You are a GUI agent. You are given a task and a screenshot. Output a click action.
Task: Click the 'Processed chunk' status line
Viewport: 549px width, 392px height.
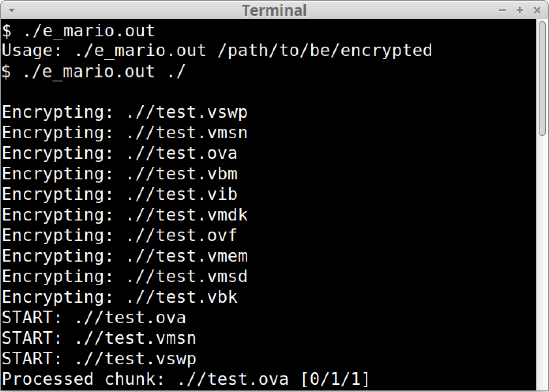[x=185, y=379]
